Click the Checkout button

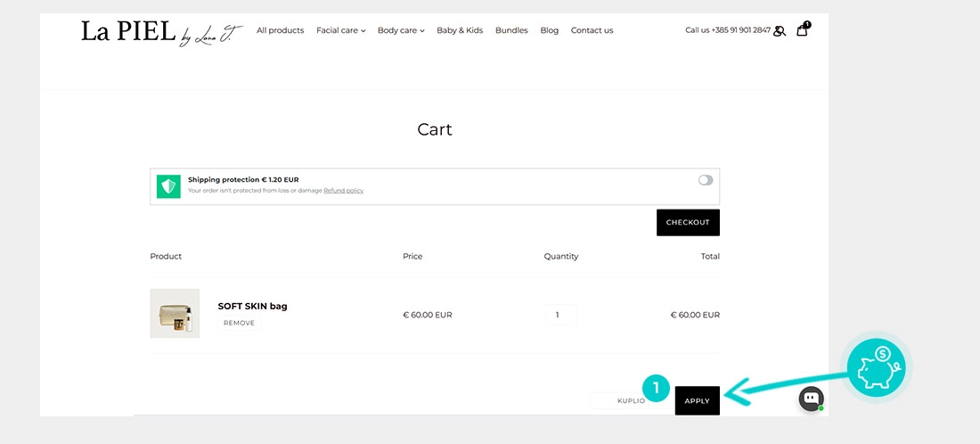[x=688, y=223]
